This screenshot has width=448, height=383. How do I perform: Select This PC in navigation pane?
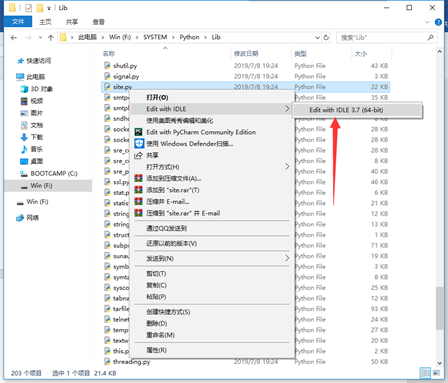point(36,77)
